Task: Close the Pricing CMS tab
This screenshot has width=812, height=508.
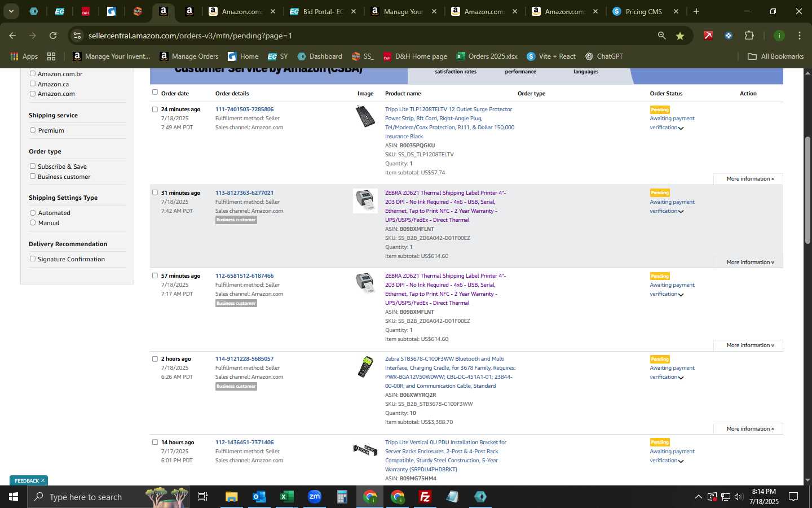Action: coord(676,11)
